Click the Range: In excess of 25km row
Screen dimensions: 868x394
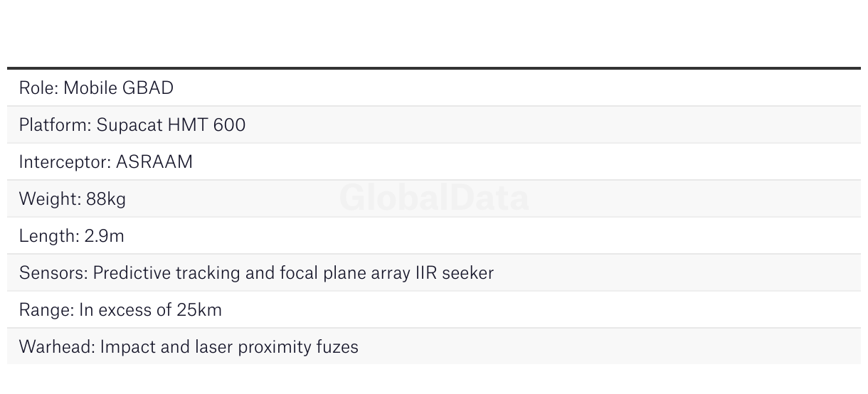(x=120, y=310)
